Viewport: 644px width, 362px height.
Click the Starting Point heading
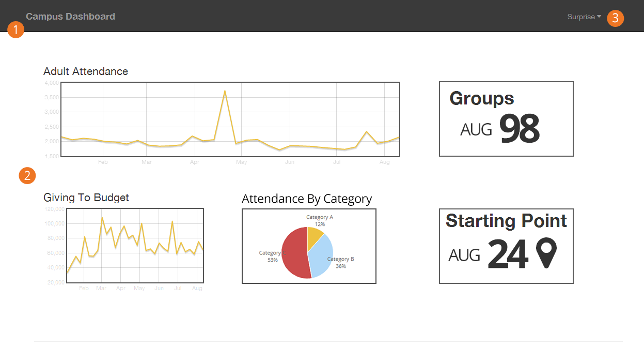point(506,221)
